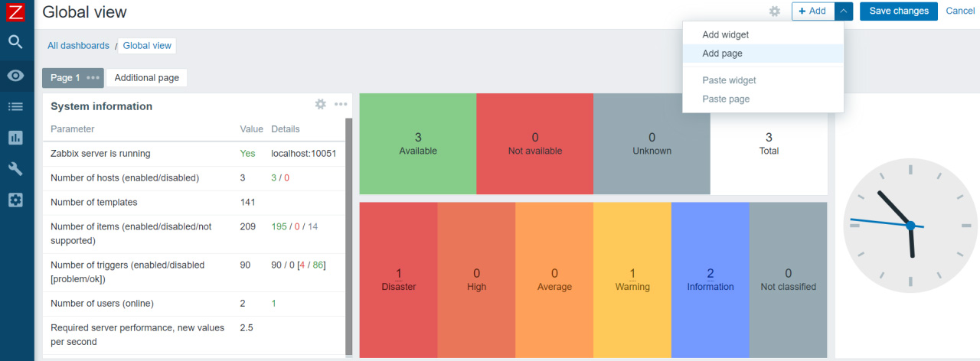Screen dimensions: 980x361
Task: Click 'Zabbix server is running' row text
Action: 100,154
